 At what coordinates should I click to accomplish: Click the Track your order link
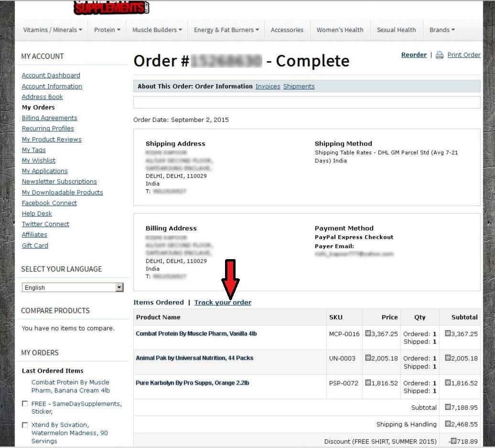pyautogui.click(x=223, y=302)
